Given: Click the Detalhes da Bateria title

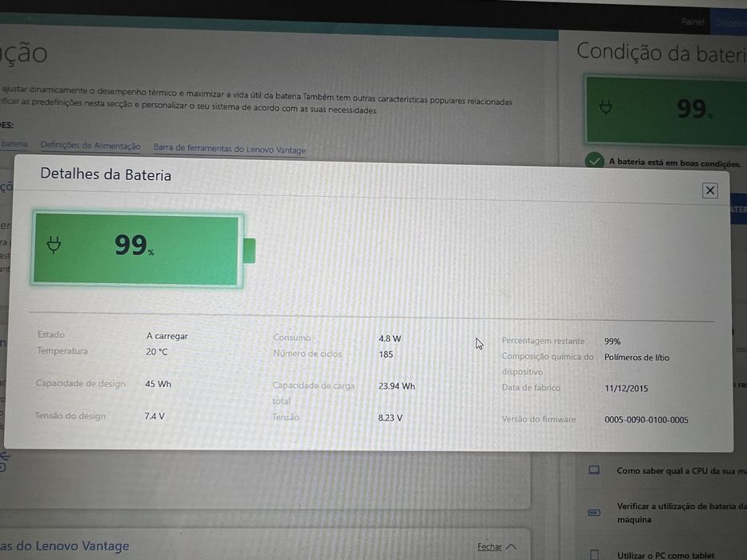Looking at the screenshot, I should click(x=106, y=174).
